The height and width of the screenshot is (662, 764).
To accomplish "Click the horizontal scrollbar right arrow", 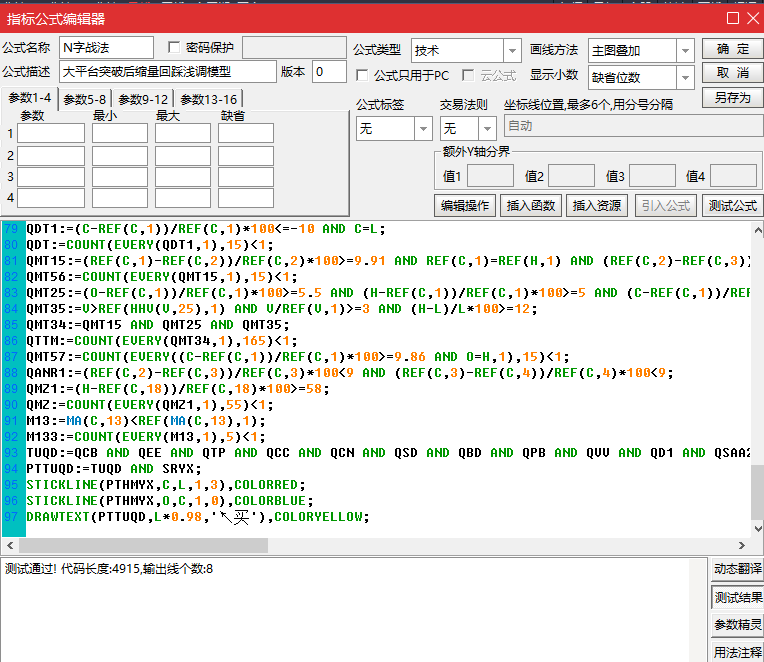I will point(744,546).
